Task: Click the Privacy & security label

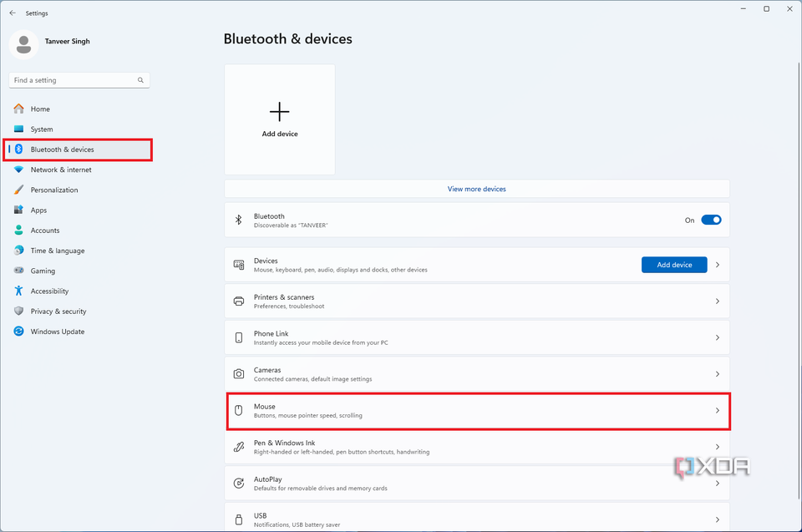Action: pyautogui.click(x=58, y=311)
